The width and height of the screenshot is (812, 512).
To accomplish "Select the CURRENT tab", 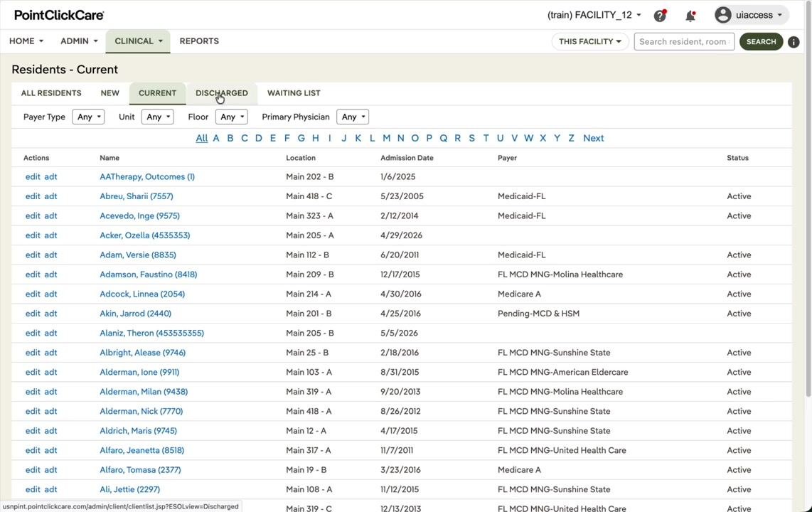I will (x=157, y=93).
